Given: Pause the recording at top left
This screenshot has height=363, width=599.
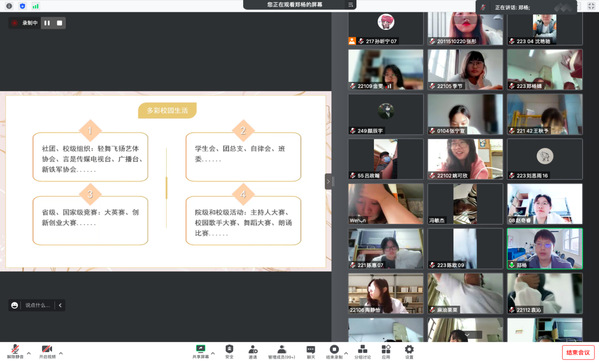Looking at the screenshot, I should pos(47,23).
